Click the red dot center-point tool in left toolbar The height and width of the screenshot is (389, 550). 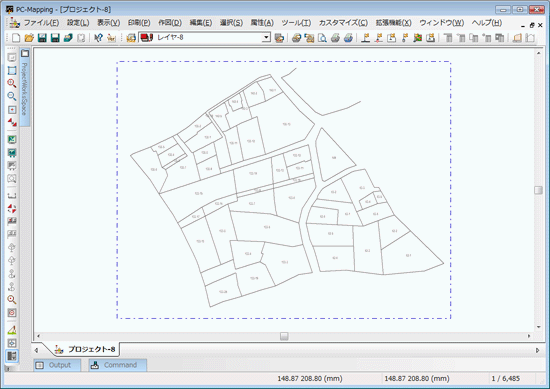tap(12, 109)
